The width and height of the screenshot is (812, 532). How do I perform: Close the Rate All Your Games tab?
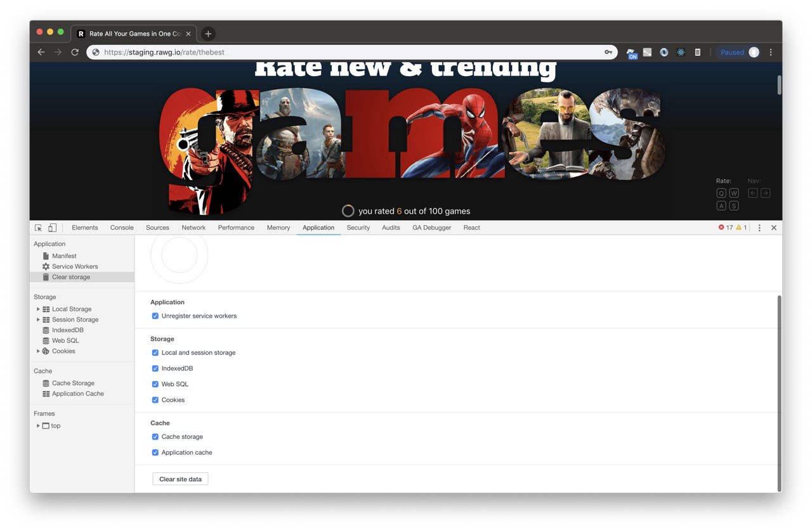click(x=188, y=34)
